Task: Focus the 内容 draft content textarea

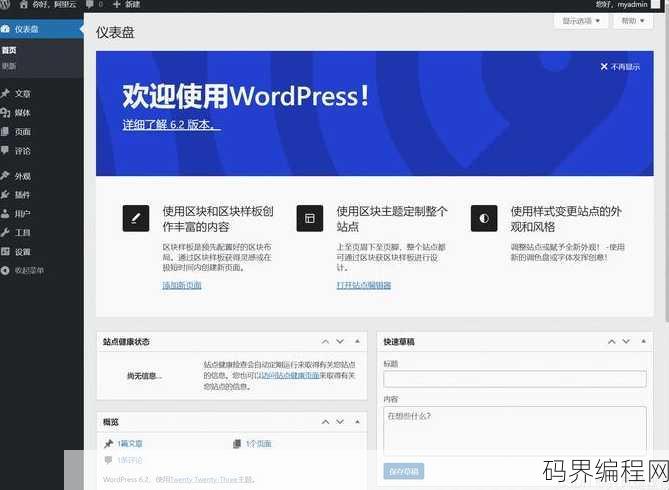Action: [515, 431]
